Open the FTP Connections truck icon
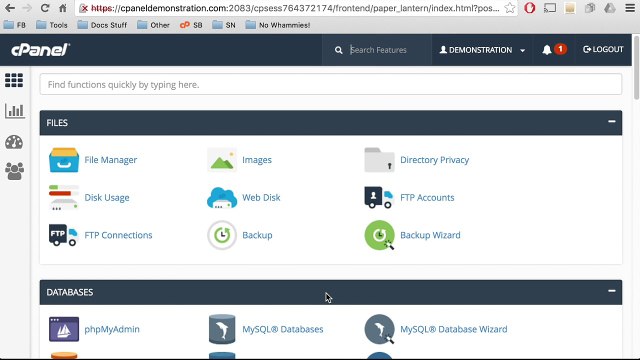The height and width of the screenshot is (360, 640). pos(63,235)
